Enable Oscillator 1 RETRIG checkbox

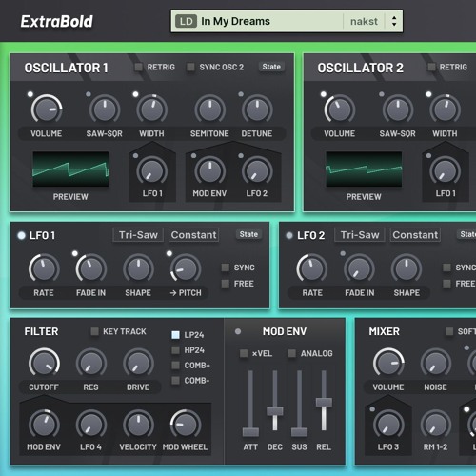(x=139, y=67)
